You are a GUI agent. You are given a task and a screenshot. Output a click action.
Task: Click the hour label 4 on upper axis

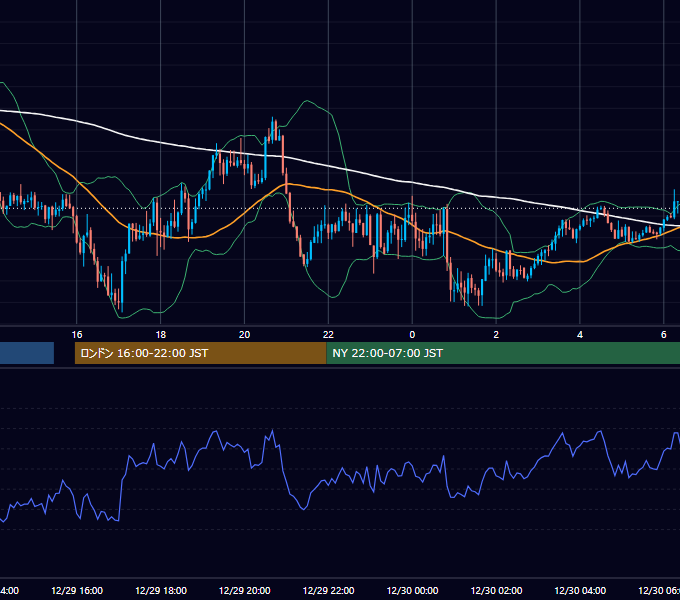click(580, 334)
